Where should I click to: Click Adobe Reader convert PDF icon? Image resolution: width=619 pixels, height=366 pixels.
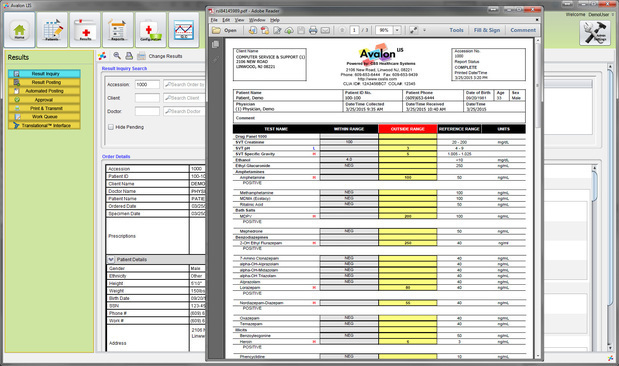coord(264,30)
